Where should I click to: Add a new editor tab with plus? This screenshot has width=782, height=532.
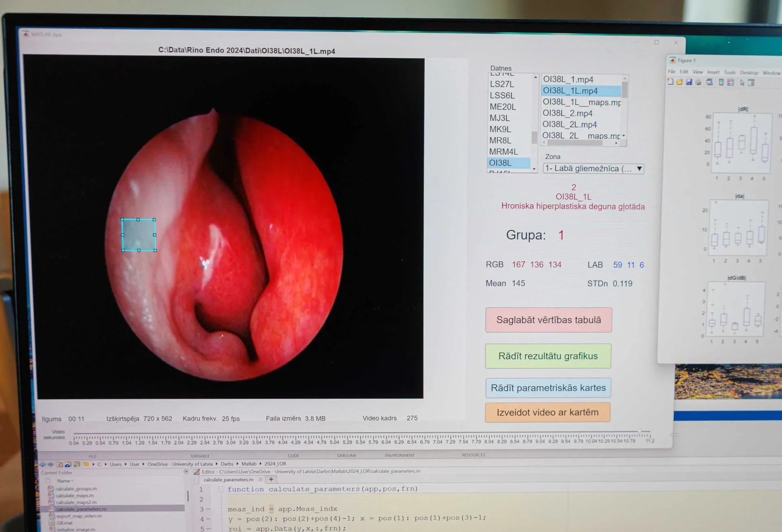click(x=271, y=479)
